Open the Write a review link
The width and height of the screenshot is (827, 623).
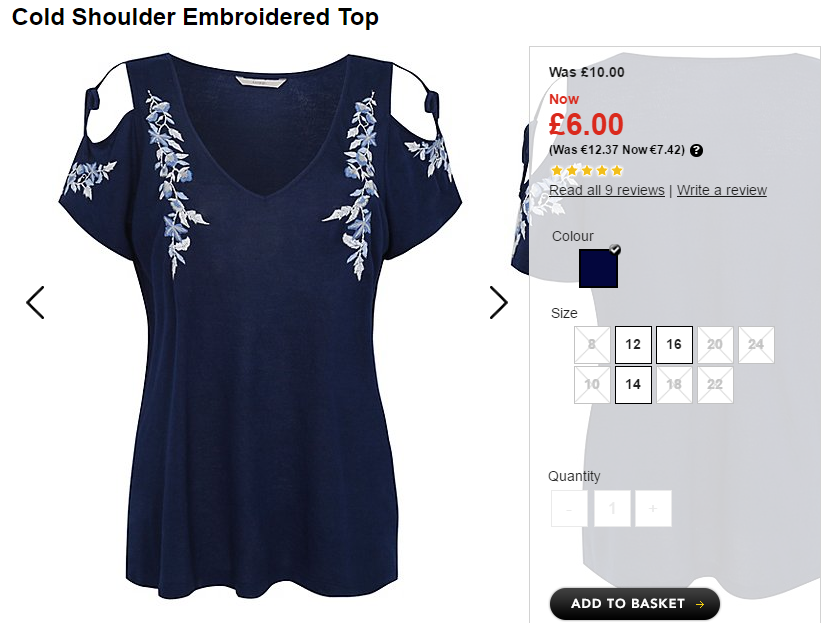[x=722, y=190]
